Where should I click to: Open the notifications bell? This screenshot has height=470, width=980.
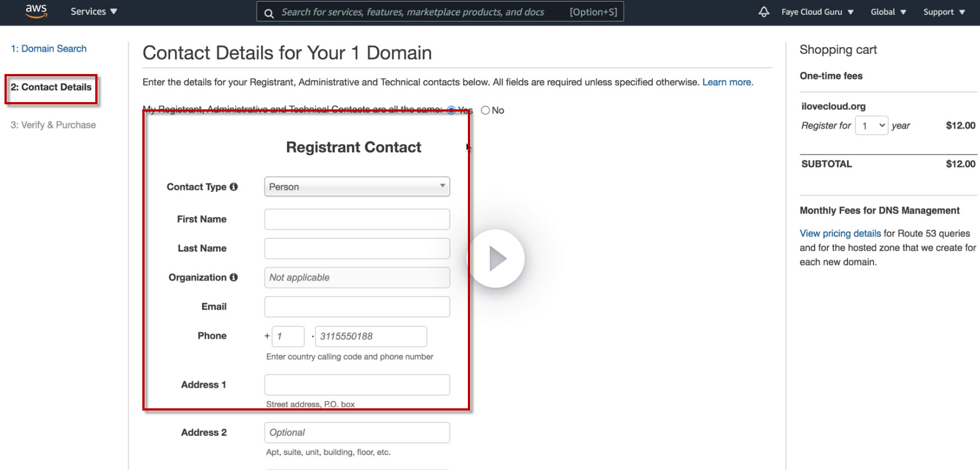point(764,12)
